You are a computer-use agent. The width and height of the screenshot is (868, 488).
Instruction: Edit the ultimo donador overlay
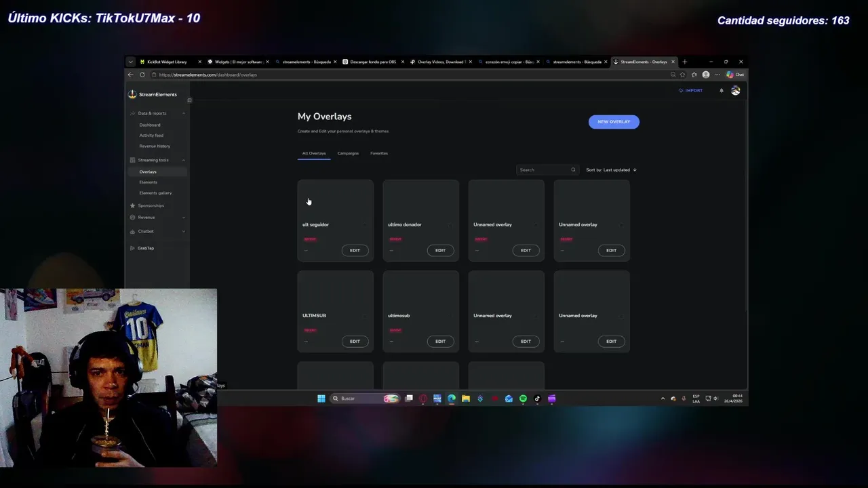[x=440, y=250]
